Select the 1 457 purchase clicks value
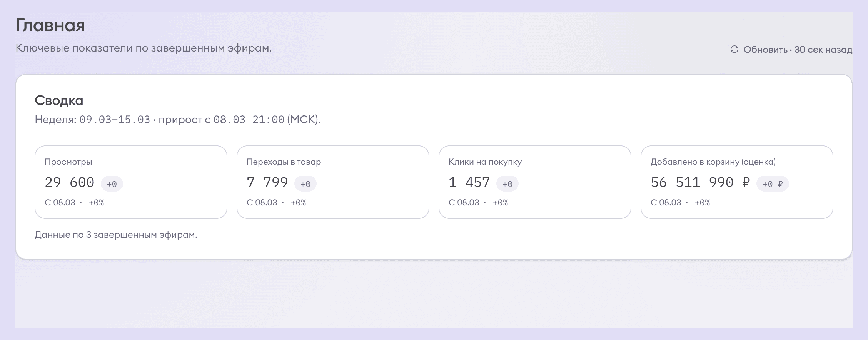Viewport: 868px width, 340px height. (469, 182)
